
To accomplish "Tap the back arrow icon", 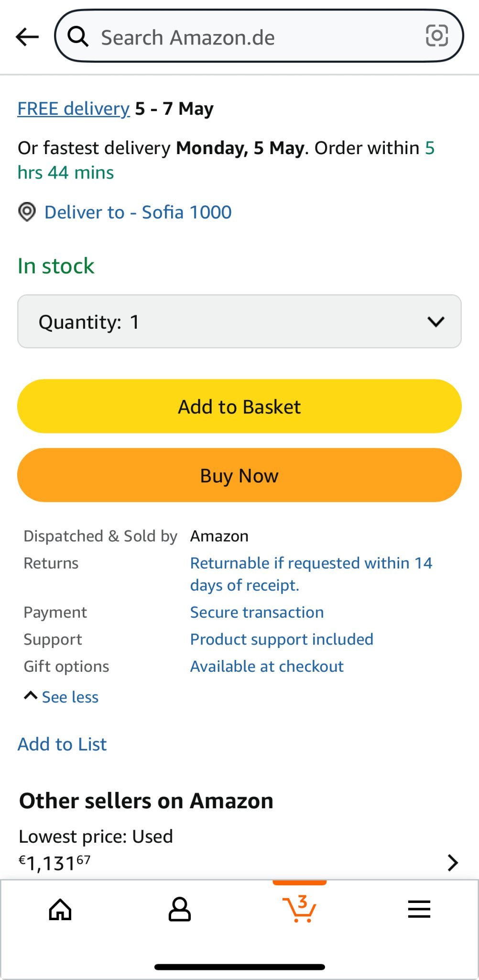I will pos(27,37).
